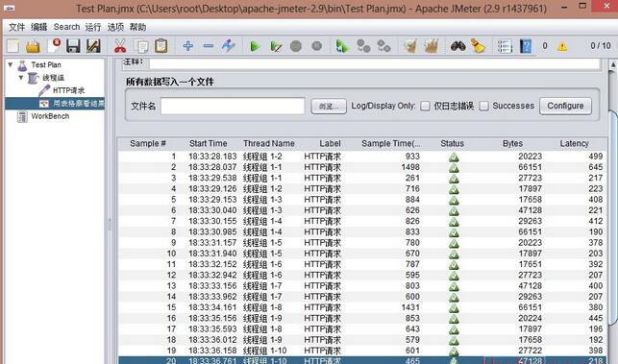618x364 pixels.
Task: Select the 线程组 thread group node
Action: (x=53, y=78)
